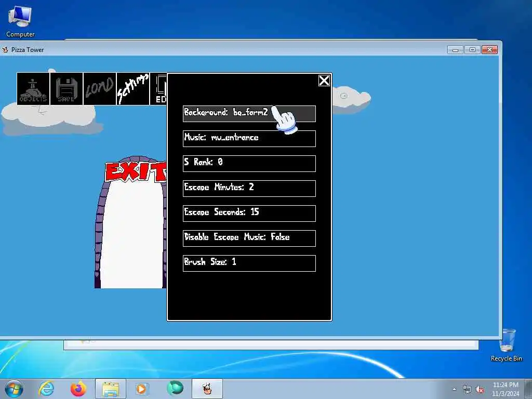The width and height of the screenshot is (532, 399).
Task: Close the Pizza Tower window
Action: [x=489, y=50]
